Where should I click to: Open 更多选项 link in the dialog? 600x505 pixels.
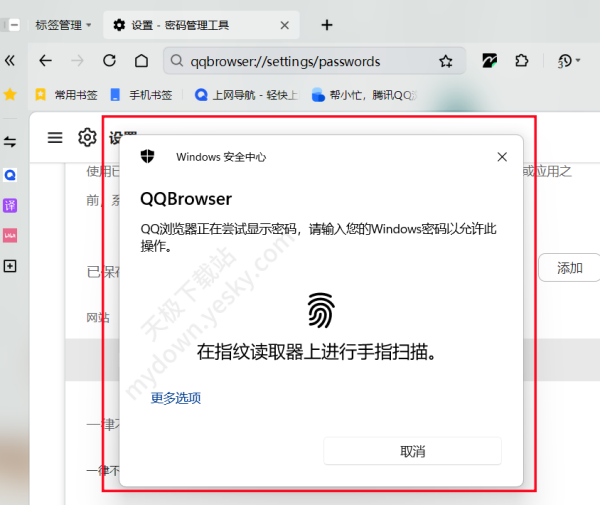pyautogui.click(x=176, y=398)
